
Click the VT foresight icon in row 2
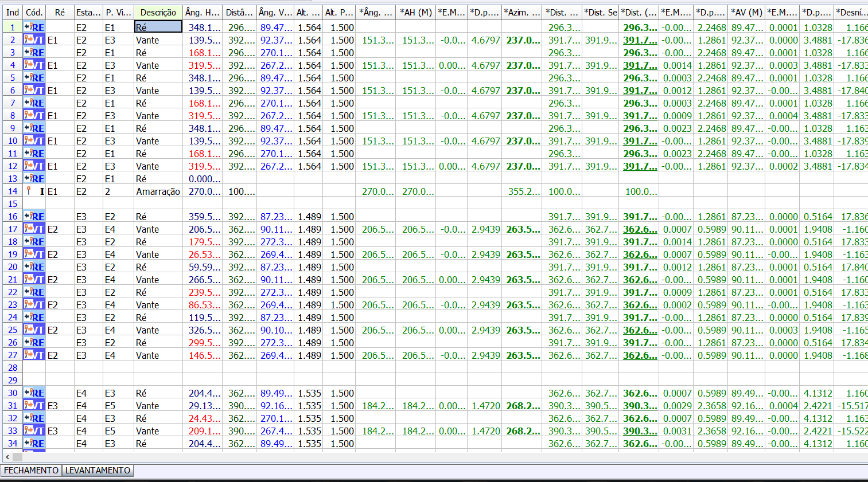coord(34,40)
